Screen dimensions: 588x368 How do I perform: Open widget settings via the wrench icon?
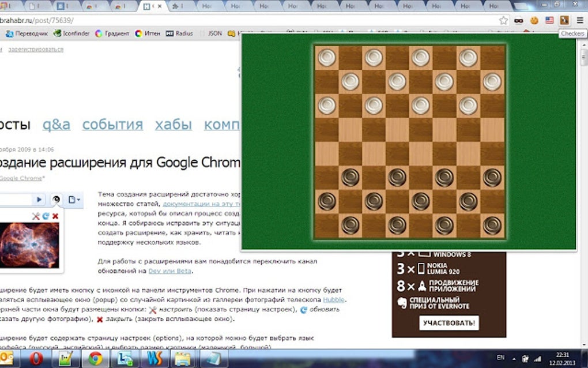(x=36, y=216)
